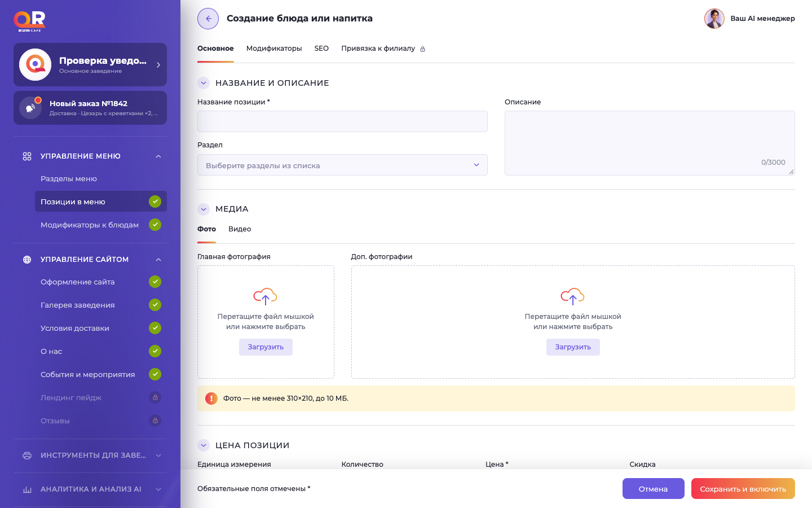Click the green check next to Модификаторы к блюдам

(155, 225)
